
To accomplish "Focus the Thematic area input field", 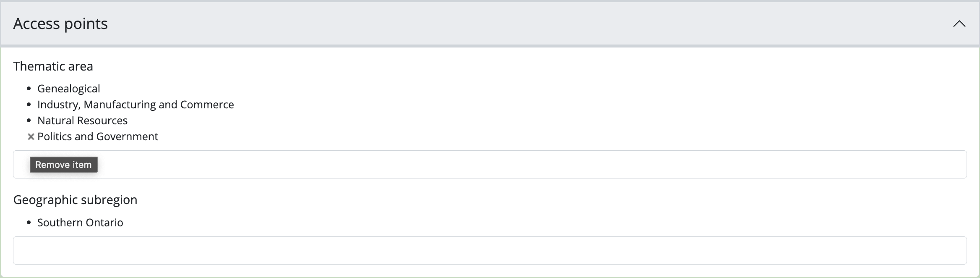I will (503, 164).
